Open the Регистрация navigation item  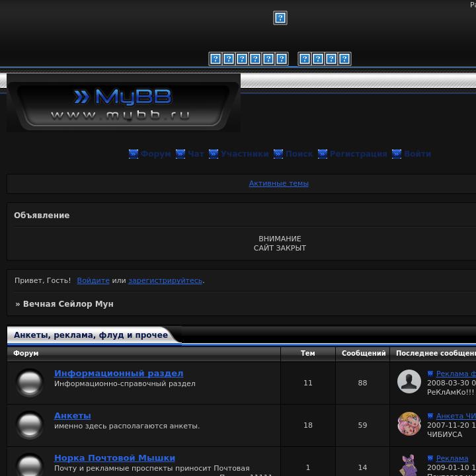point(358,154)
